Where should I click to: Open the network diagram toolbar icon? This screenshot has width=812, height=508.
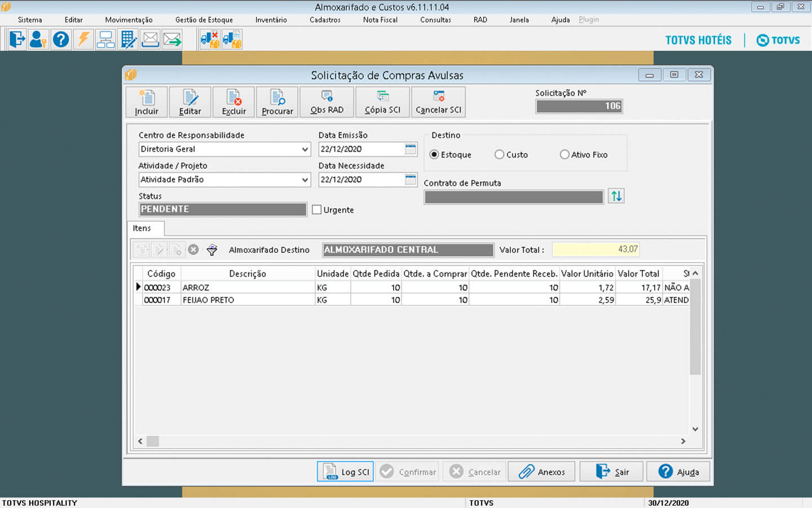point(105,40)
